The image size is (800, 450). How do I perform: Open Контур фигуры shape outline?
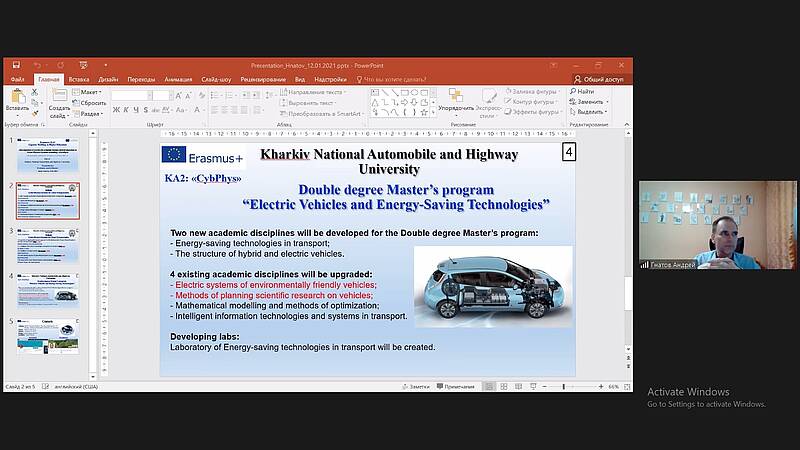[531, 102]
